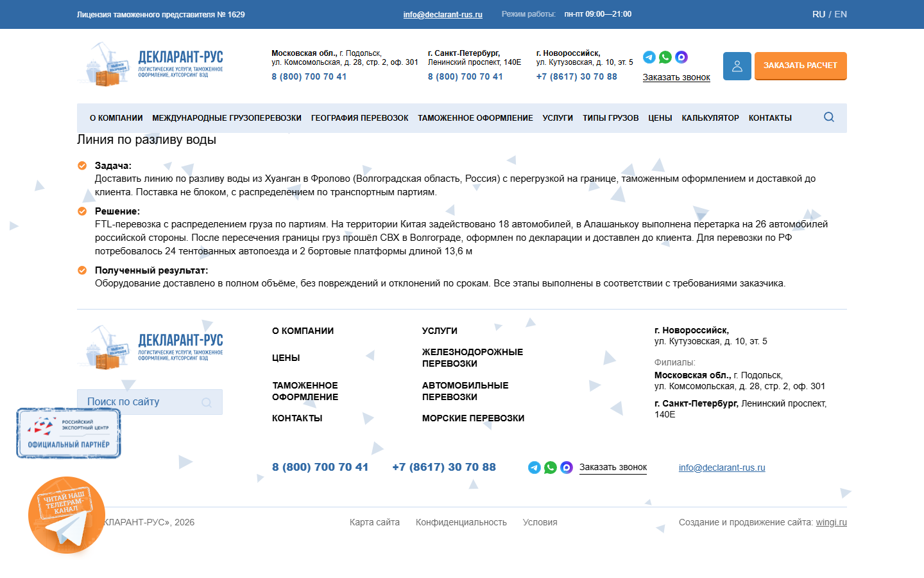
Task: Call Saint Petersburg phone number in header
Action: click(465, 76)
